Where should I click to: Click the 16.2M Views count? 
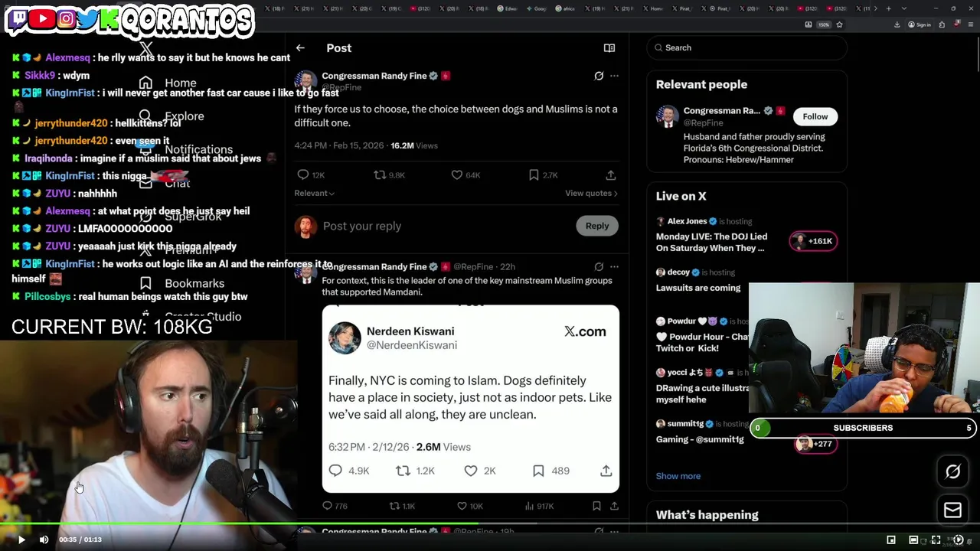pos(414,145)
